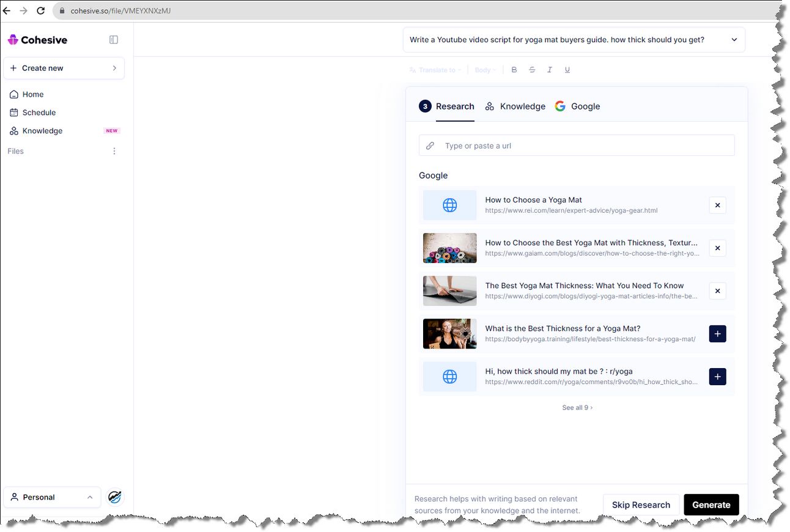Screen dimensions: 790x532
Task: Open the Body text style dropdown
Action: [x=485, y=70]
